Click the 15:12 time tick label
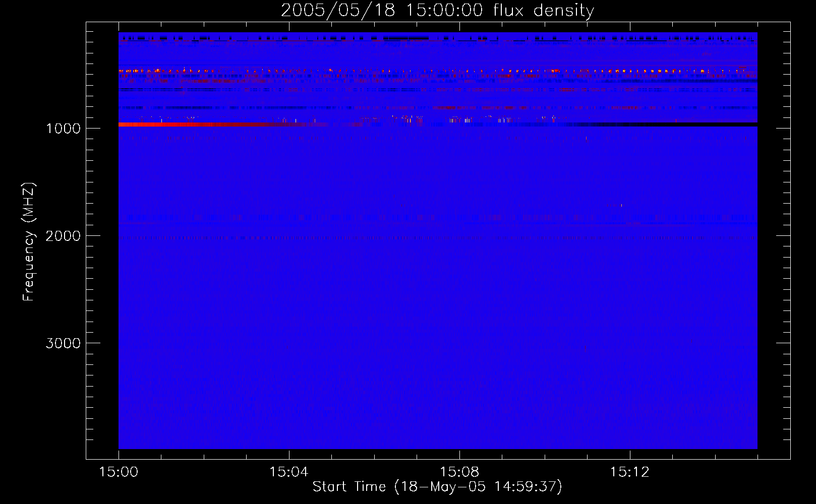816x504 pixels. tap(630, 472)
